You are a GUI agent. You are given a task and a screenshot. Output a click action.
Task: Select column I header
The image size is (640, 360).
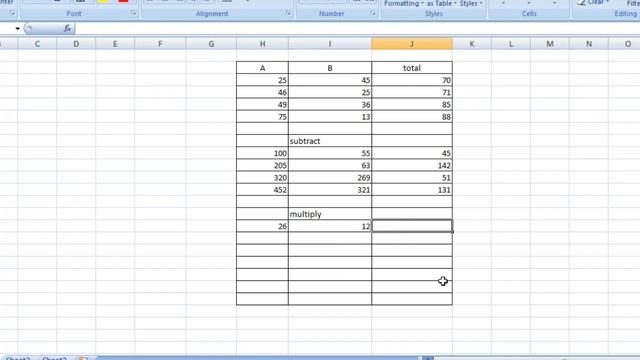coord(330,44)
